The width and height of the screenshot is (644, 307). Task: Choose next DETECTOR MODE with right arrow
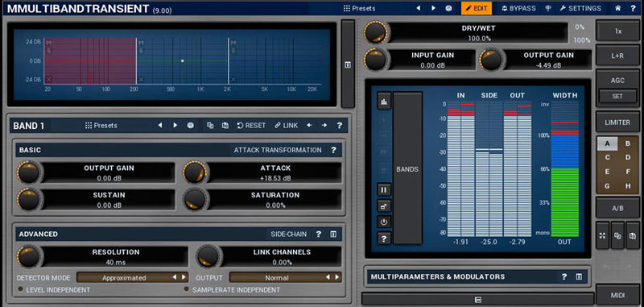(184, 277)
